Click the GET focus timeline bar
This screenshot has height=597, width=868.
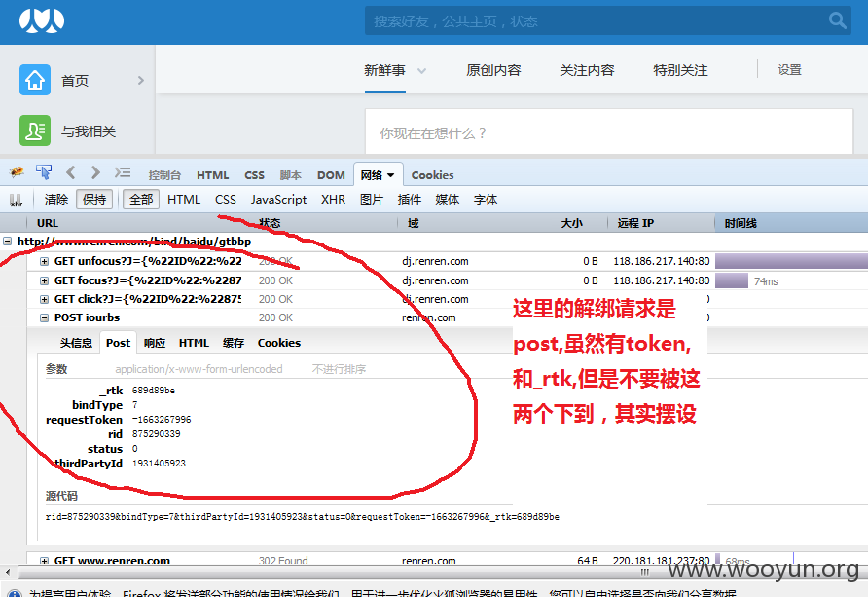(731, 280)
